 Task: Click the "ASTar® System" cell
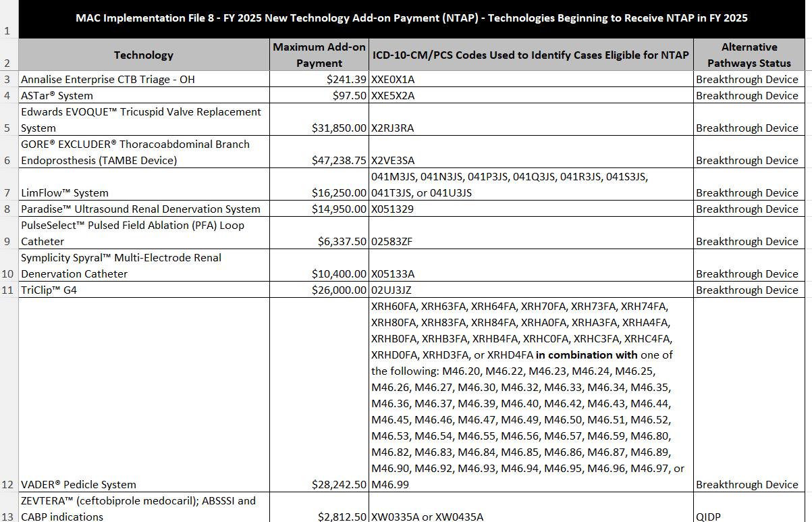click(144, 95)
